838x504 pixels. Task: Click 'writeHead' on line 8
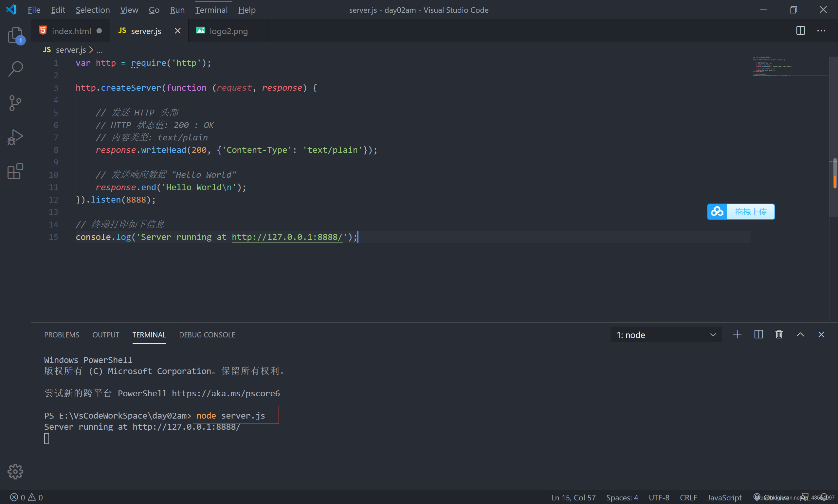point(164,150)
